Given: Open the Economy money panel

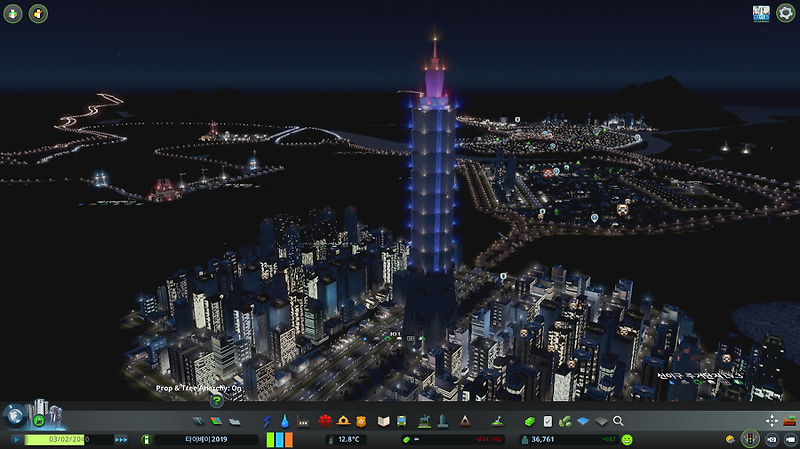Looking at the screenshot, I should (530, 421).
